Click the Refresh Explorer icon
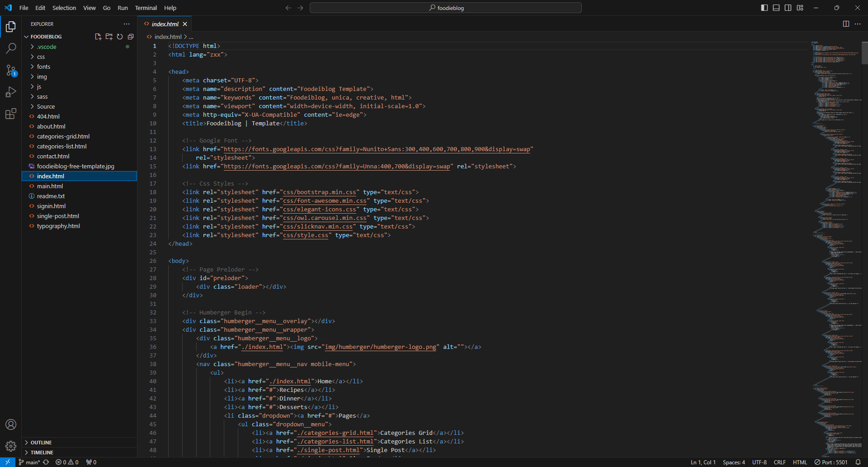The height and width of the screenshot is (467, 868). [120, 37]
